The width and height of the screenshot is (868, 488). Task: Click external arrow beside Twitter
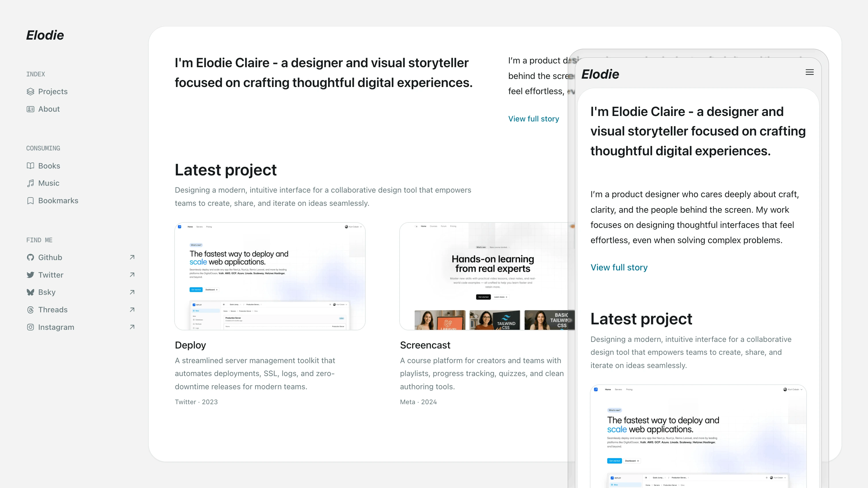coord(132,275)
